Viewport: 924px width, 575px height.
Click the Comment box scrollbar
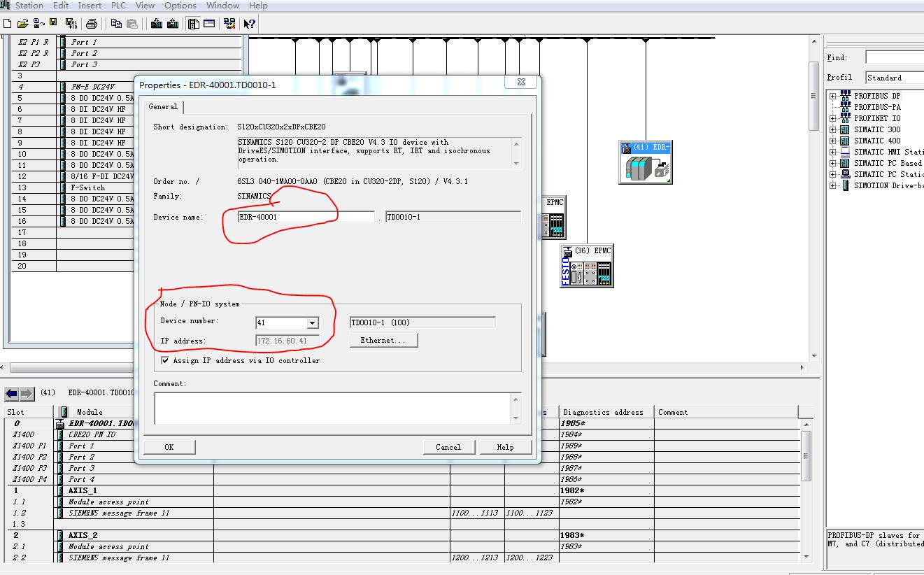tap(516, 408)
